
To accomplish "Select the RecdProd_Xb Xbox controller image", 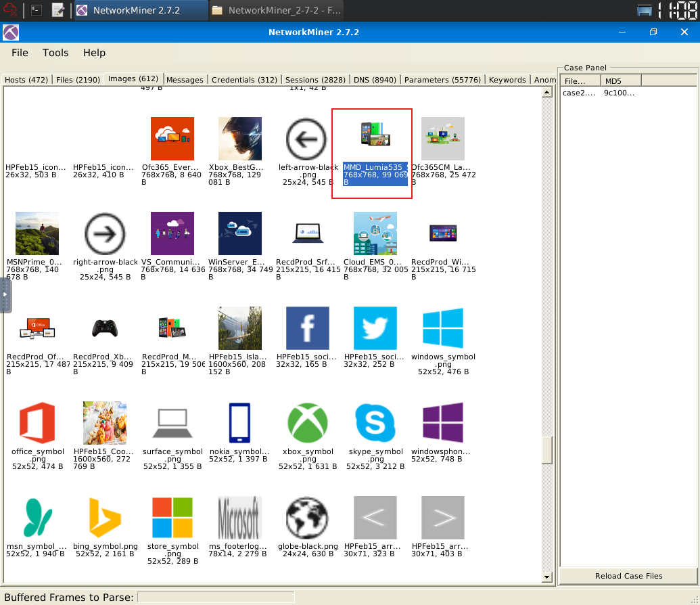I will (105, 328).
